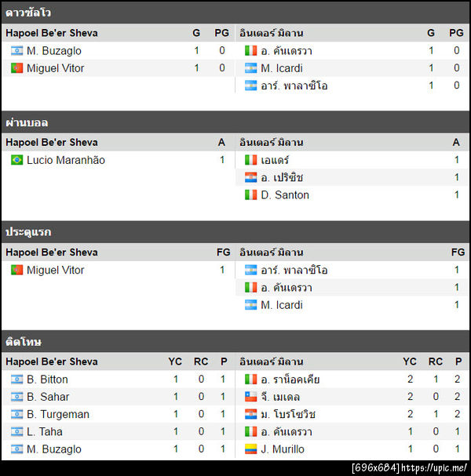The height and width of the screenshot is (476, 471).
Task: Click Hapoel Be'er Sheva heading in ผ่านบอล table
Action: point(52,143)
